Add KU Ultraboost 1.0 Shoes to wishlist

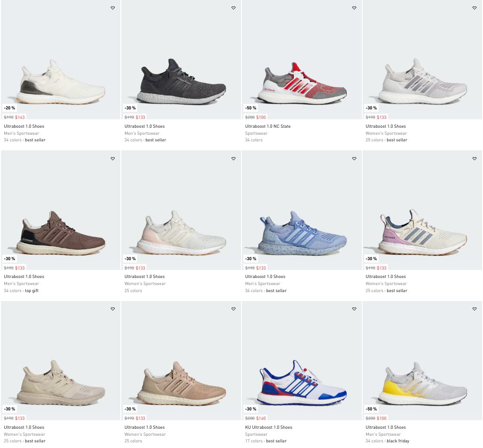[354, 309]
